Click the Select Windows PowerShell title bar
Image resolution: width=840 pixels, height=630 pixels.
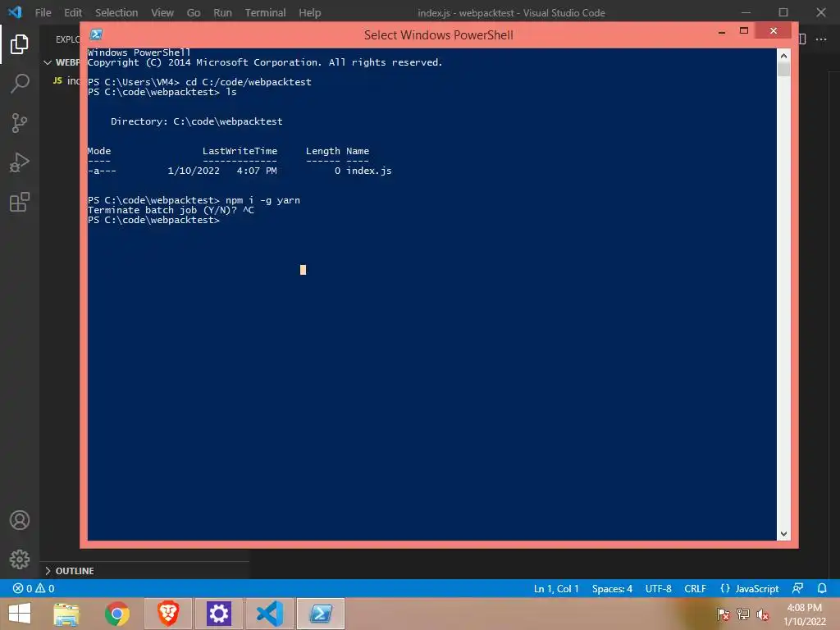point(438,34)
